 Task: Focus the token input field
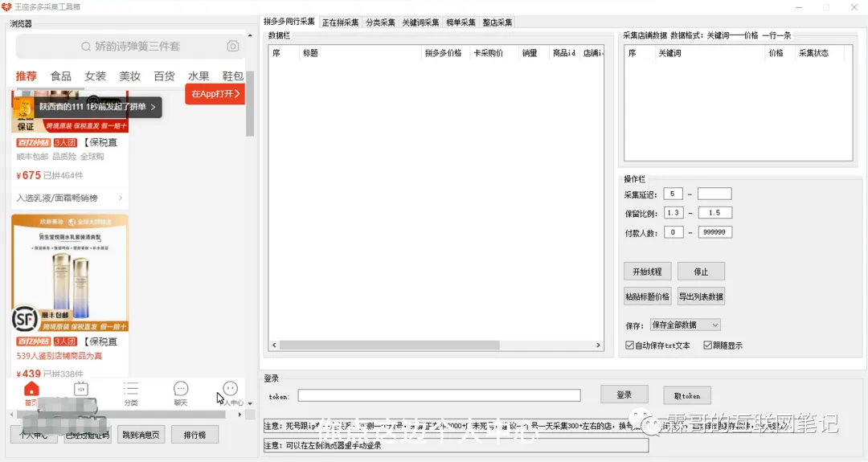[439, 395]
